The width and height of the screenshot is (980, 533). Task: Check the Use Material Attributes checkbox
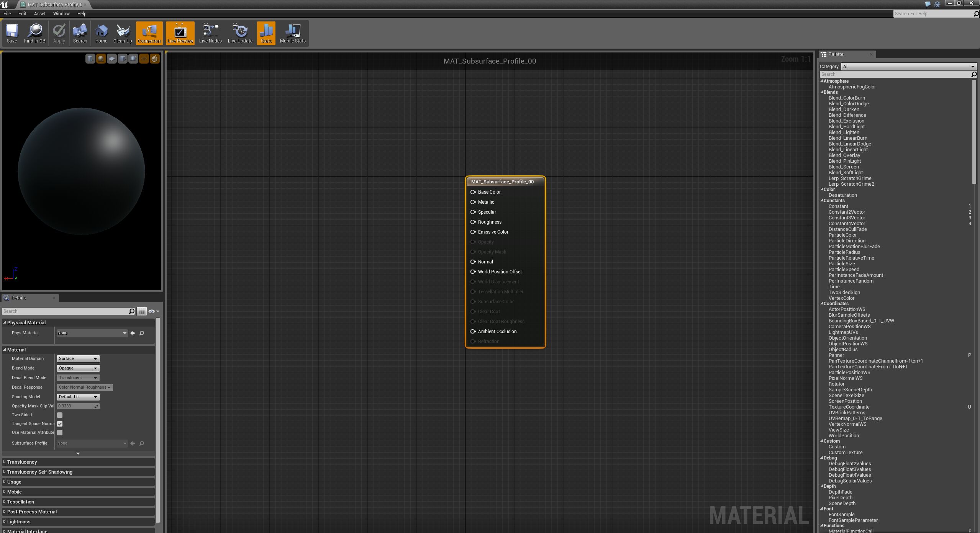[x=60, y=433]
